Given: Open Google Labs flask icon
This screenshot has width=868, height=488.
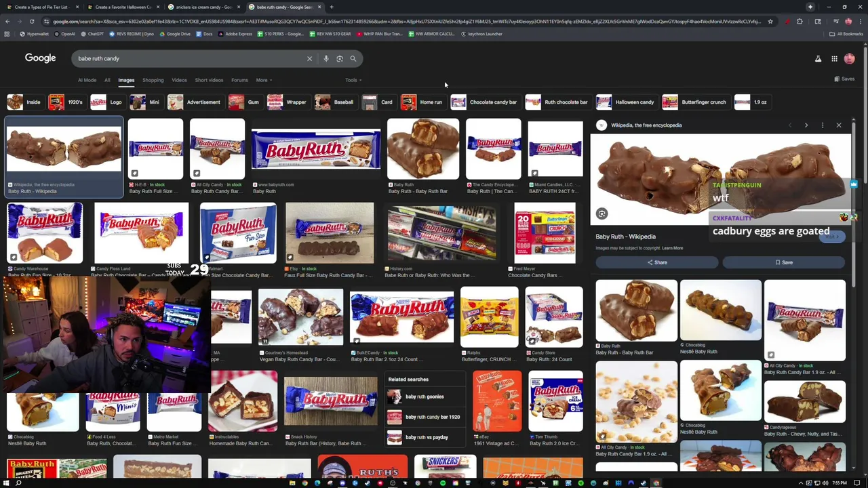Looking at the screenshot, I should click(818, 59).
